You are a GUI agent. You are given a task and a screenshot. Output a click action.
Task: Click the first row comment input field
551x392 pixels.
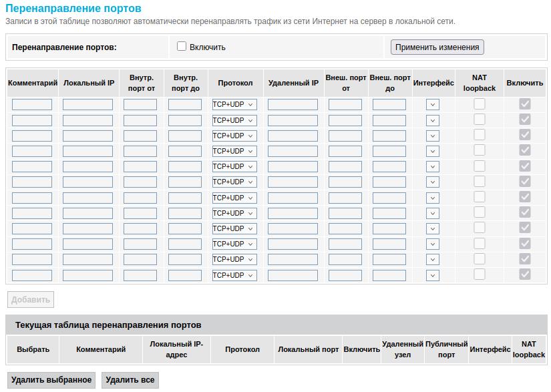(32, 104)
